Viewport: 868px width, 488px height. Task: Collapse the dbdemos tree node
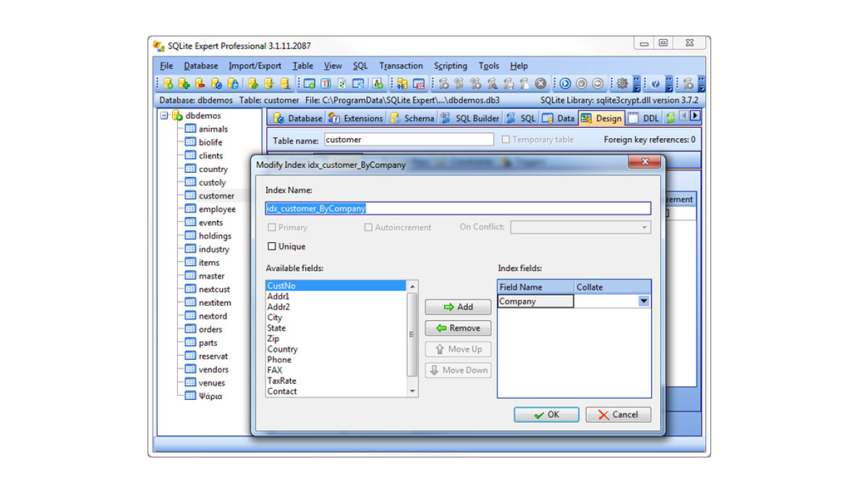pyautogui.click(x=164, y=116)
